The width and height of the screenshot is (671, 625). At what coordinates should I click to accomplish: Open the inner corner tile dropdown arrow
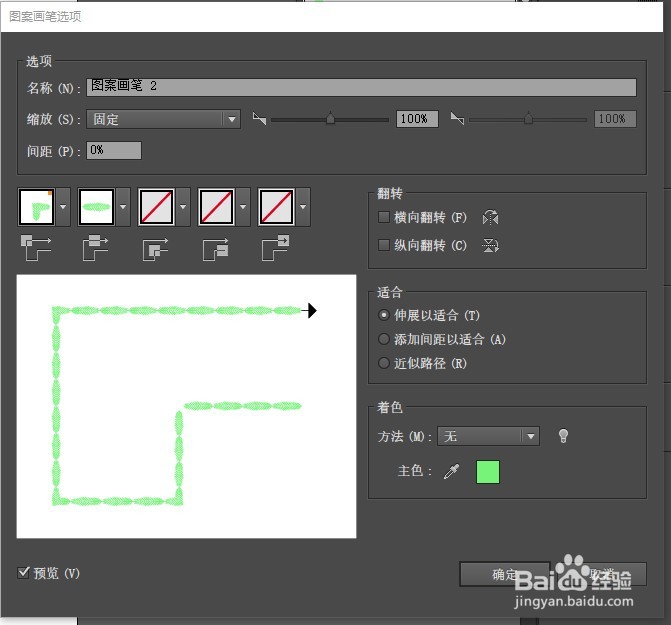(183, 207)
